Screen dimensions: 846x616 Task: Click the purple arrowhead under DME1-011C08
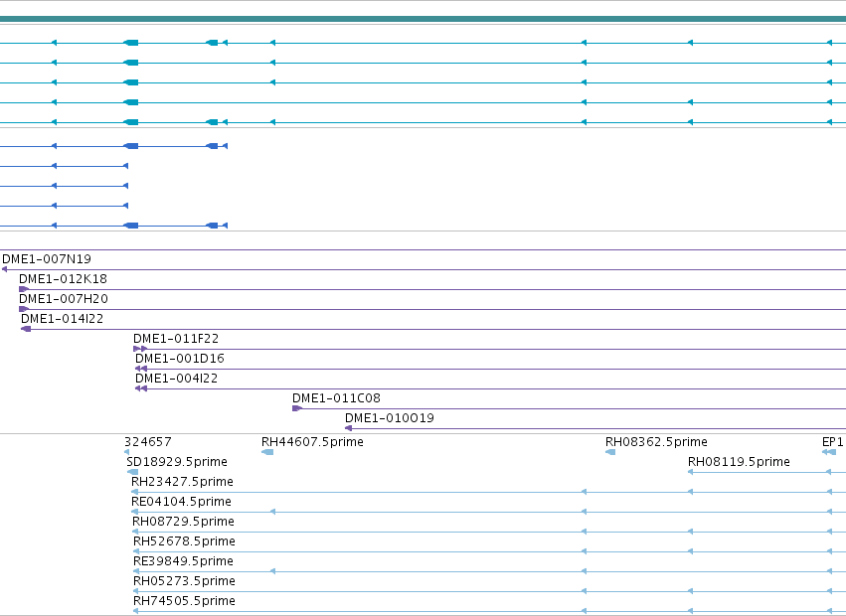click(x=297, y=408)
